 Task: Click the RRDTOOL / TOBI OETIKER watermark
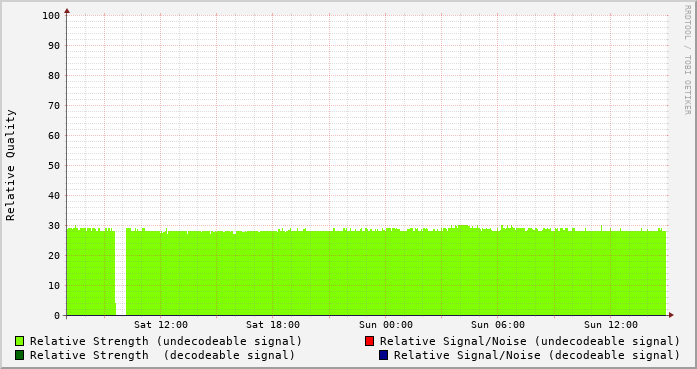pyautogui.click(x=687, y=60)
